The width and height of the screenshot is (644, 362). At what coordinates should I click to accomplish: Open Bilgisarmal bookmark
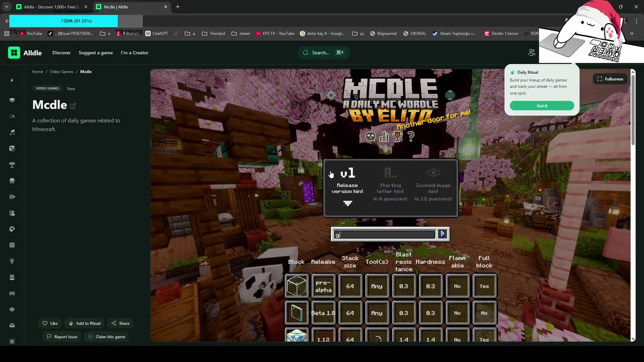(383, 34)
